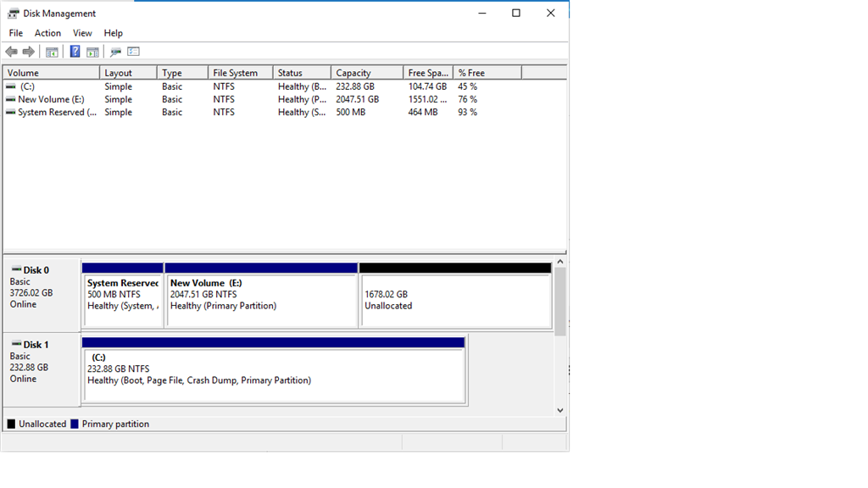Click the '3726.02 GB' text under Disk 0

point(31,292)
